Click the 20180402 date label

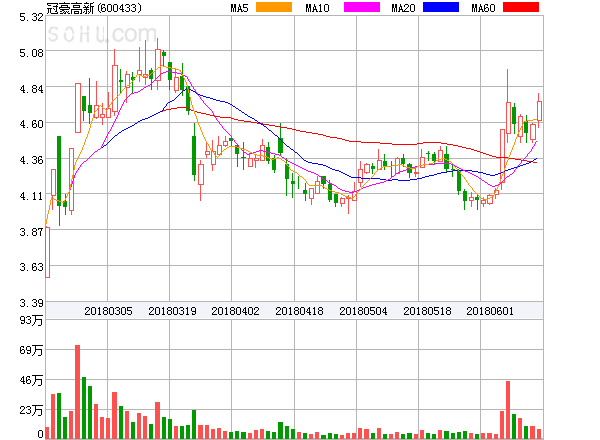(235, 311)
